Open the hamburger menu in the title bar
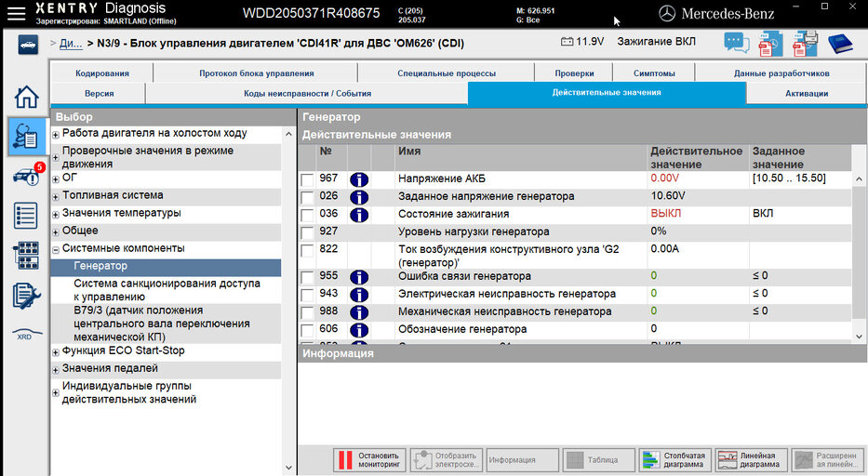 (16, 13)
